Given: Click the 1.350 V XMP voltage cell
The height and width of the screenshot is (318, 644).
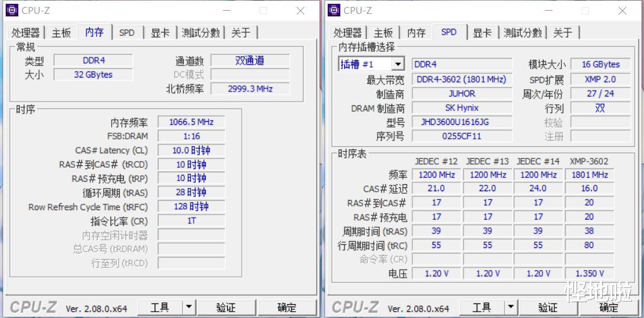Looking at the screenshot, I should click(589, 273).
